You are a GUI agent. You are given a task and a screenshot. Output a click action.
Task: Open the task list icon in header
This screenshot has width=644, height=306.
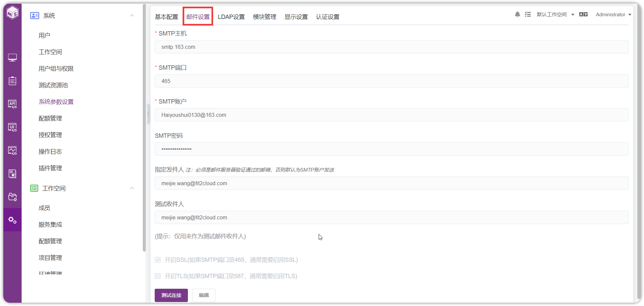(528, 14)
